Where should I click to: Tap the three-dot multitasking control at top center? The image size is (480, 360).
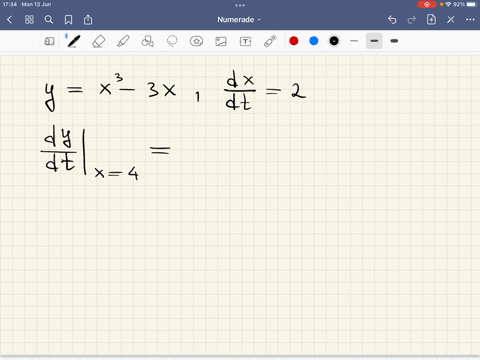click(240, 5)
